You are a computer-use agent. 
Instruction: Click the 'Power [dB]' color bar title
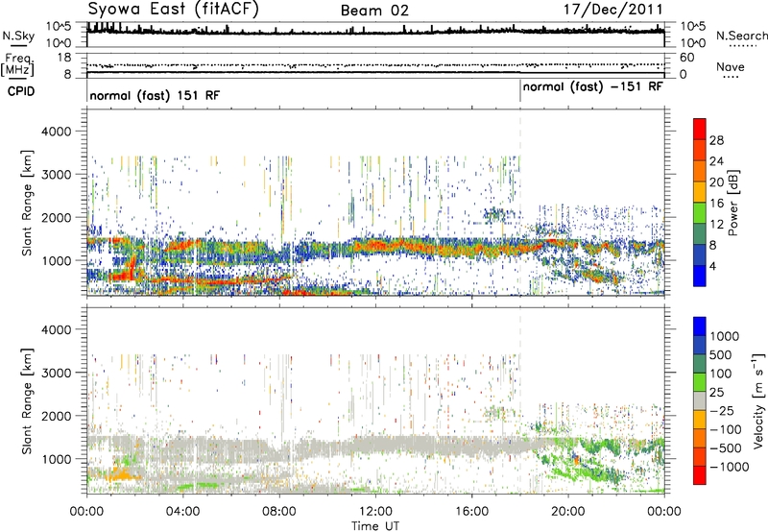point(732,203)
